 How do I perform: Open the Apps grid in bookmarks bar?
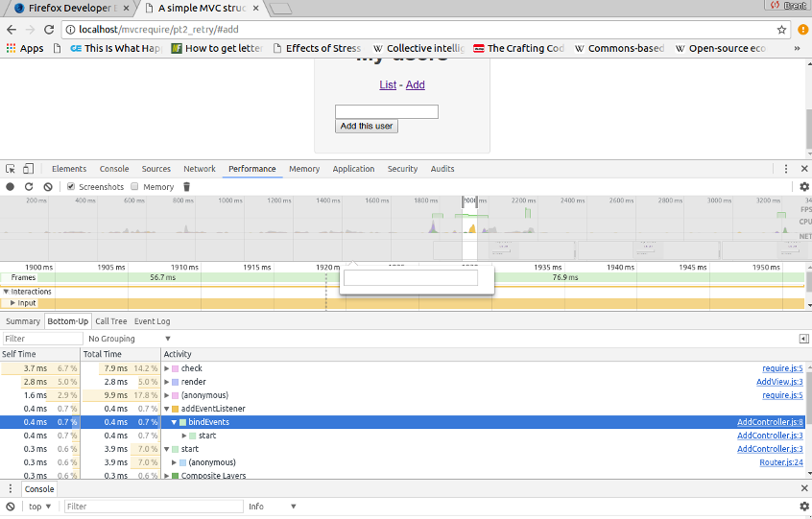tap(24, 48)
